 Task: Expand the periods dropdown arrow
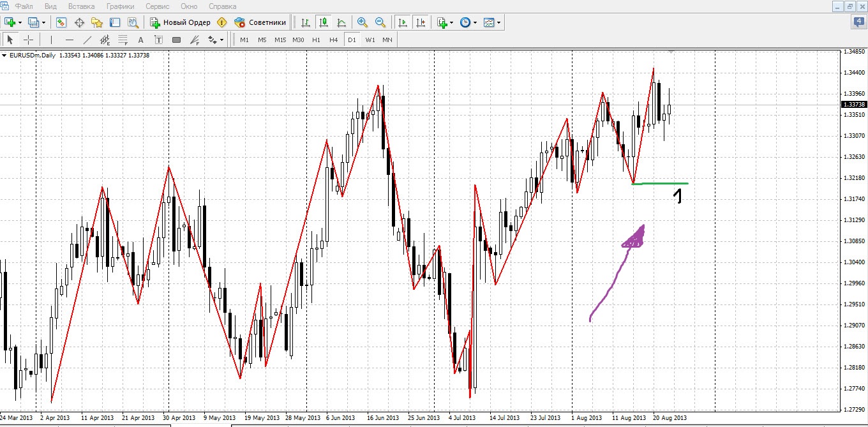pos(475,22)
